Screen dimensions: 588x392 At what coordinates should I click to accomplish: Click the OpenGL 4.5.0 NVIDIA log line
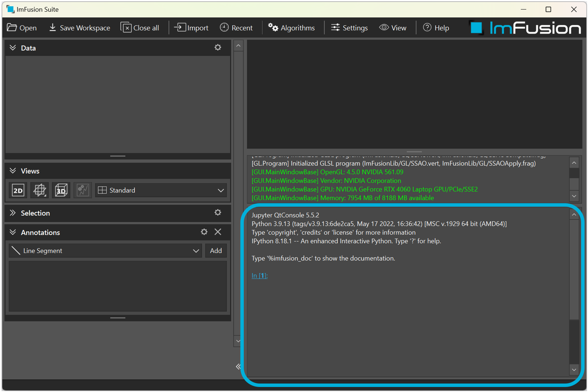coord(327,172)
